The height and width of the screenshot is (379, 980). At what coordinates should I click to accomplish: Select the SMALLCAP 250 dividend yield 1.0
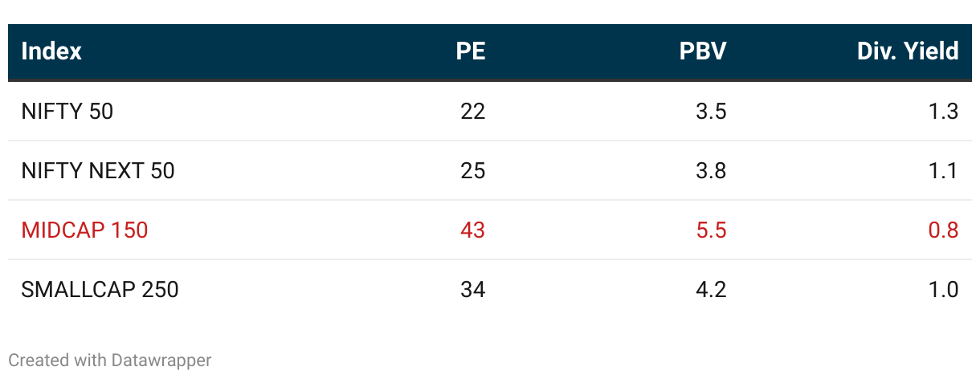944,289
